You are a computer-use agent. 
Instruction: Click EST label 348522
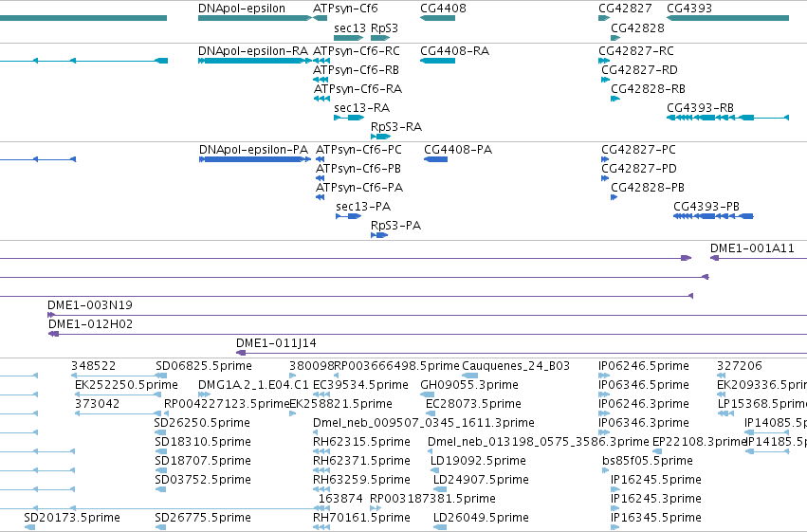tap(93, 366)
